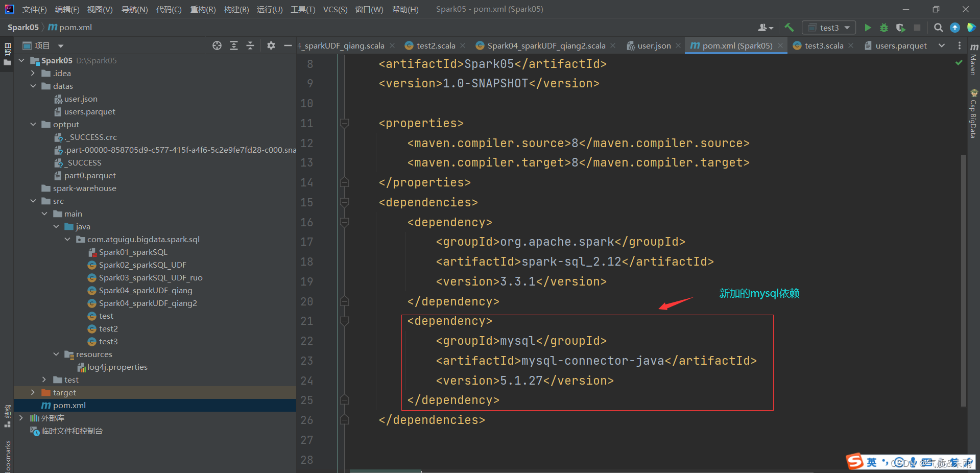Click the editor vertical scrollbar

coord(964,280)
